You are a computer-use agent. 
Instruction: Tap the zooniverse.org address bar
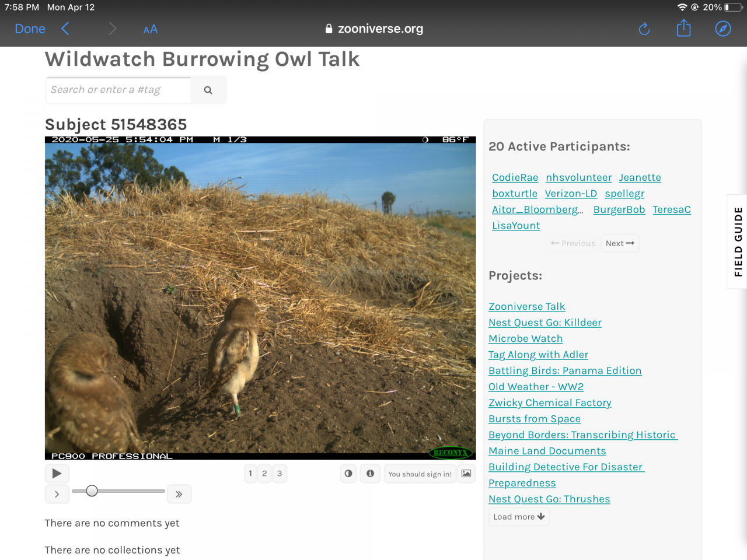pyautogui.click(x=375, y=29)
